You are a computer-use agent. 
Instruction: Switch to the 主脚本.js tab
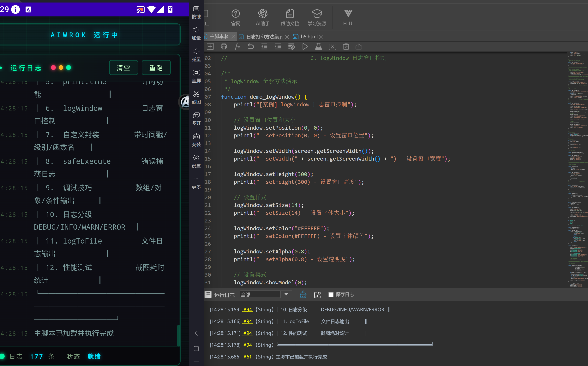tap(219, 37)
